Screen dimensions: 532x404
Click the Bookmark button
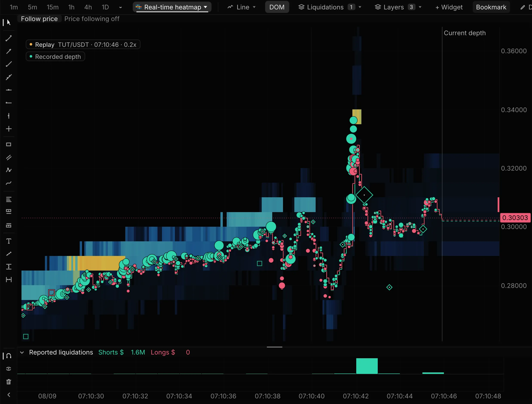click(x=491, y=7)
